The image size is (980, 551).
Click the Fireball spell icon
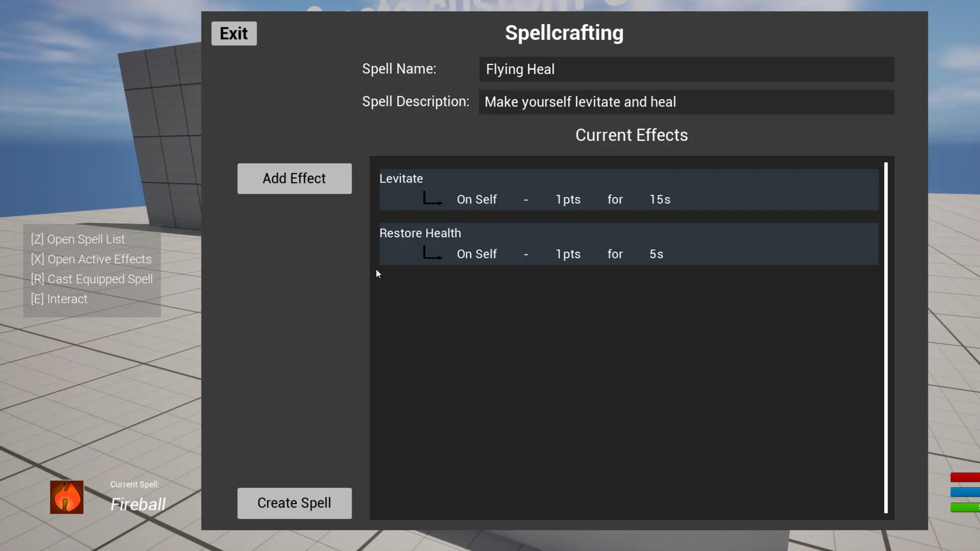[x=66, y=497]
